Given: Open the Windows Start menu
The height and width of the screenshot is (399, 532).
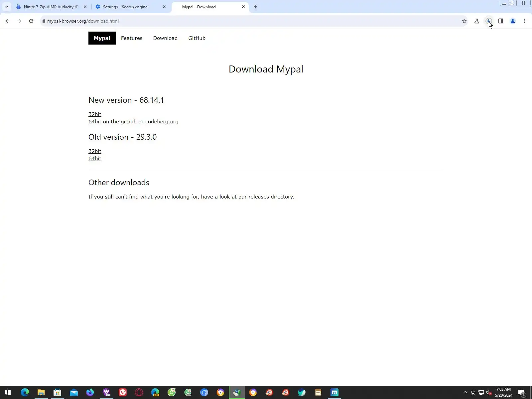Looking at the screenshot, I should (x=8, y=392).
